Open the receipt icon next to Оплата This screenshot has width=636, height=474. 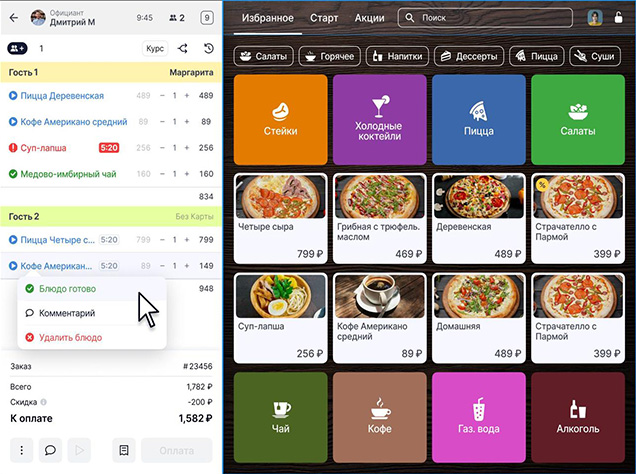(125, 451)
